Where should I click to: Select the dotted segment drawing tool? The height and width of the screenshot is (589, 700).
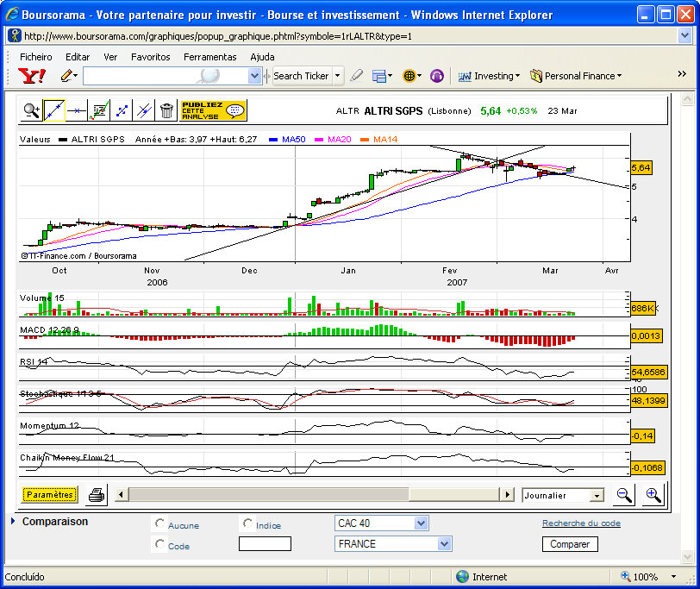(122, 110)
